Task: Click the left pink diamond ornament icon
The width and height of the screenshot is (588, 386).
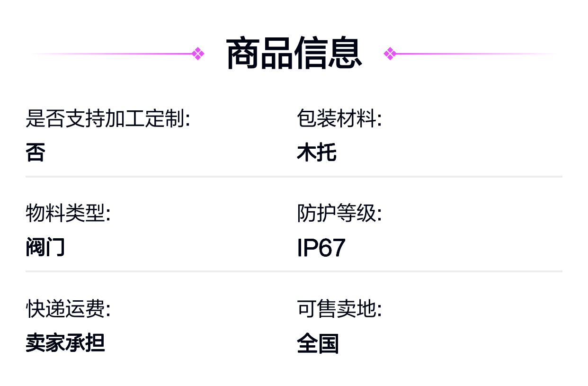Action: [x=198, y=54]
